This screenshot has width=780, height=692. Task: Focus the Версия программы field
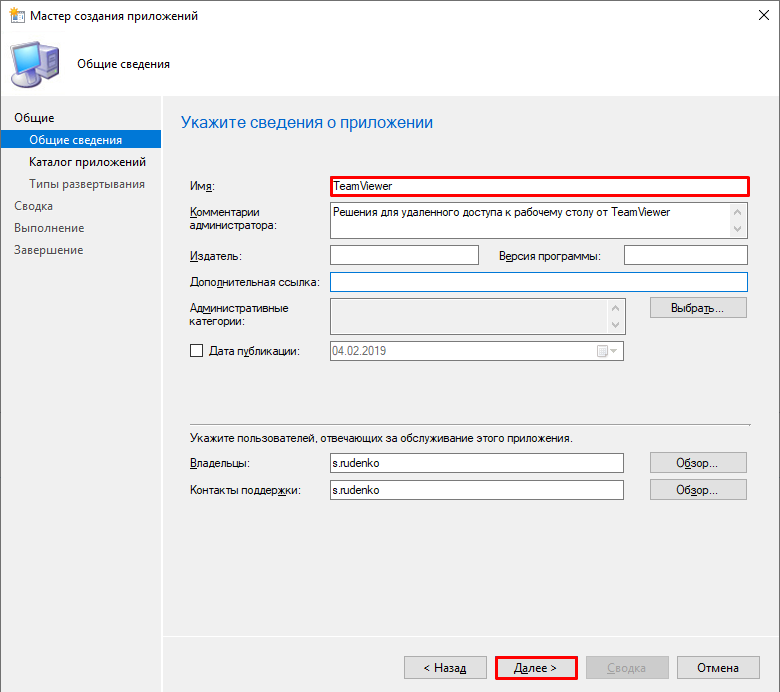click(685, 255)
